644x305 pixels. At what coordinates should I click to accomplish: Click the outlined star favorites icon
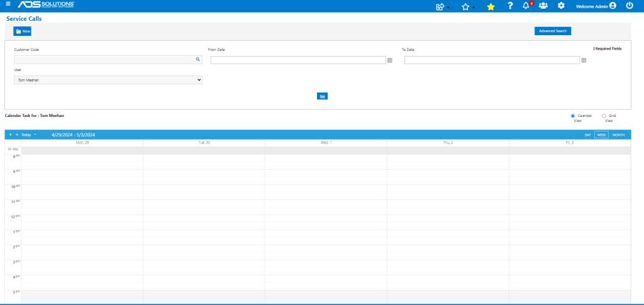(x=465, y=6)
